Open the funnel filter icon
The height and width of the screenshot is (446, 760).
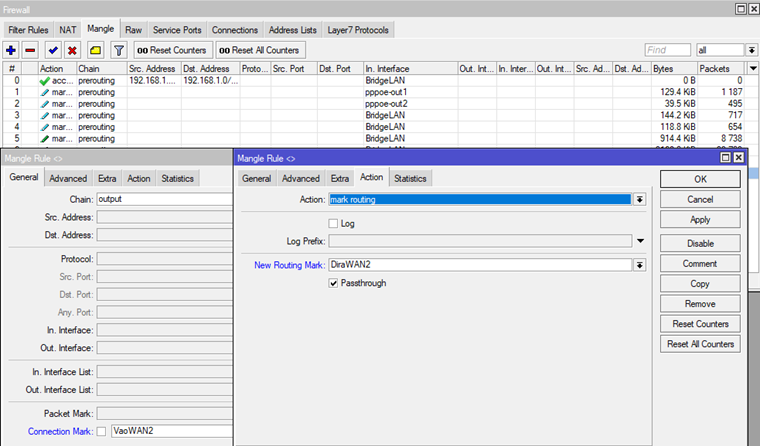tap(119, 50)
